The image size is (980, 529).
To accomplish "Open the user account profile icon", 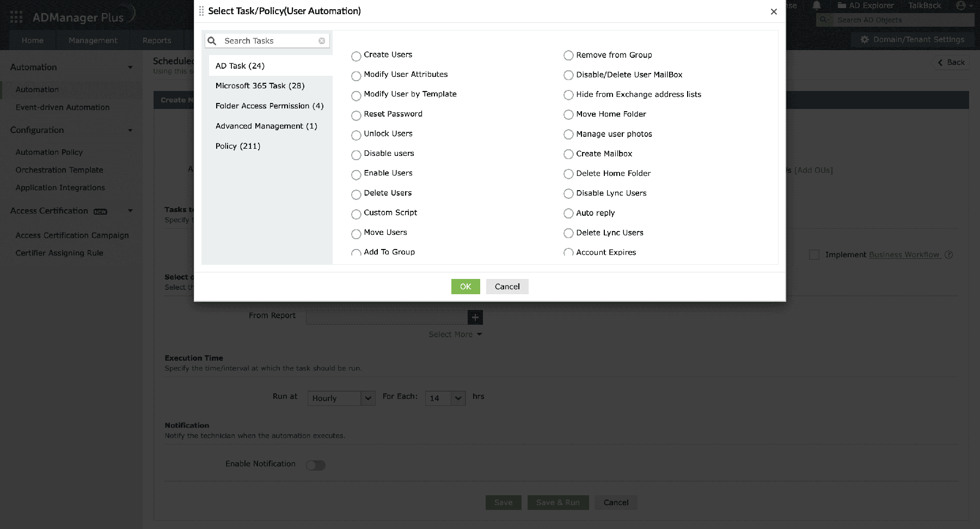I will pos(961,6).
